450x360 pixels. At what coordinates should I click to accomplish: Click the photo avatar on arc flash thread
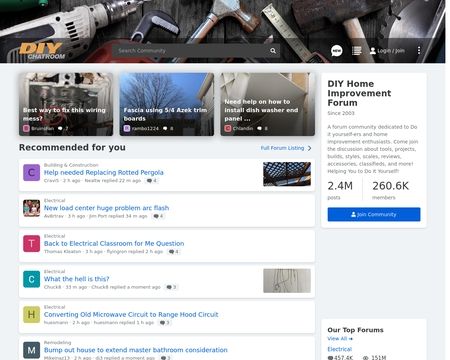click(32, 208)
